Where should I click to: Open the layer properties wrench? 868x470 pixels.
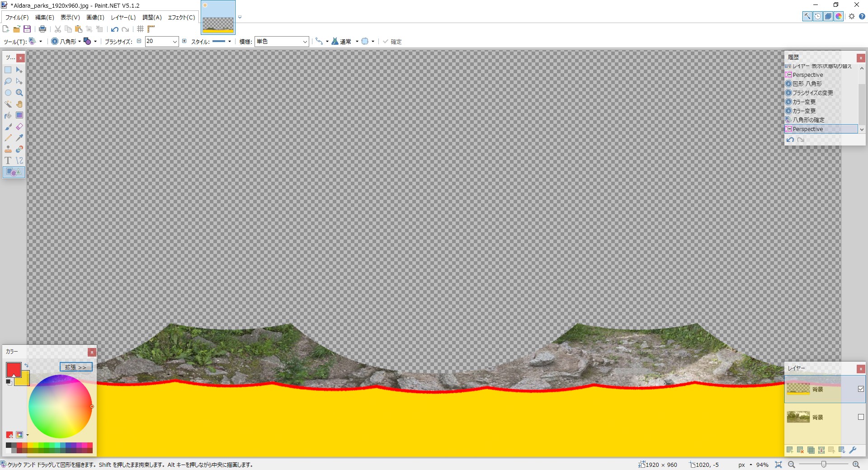[x=853, y=451]
